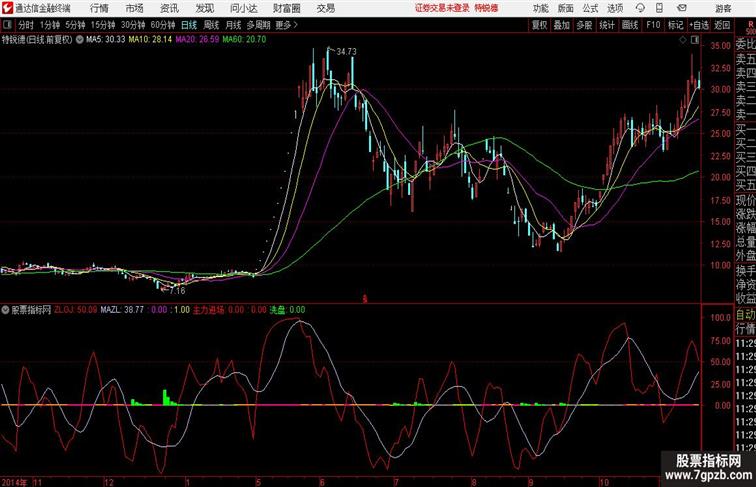Click MA60: 20.70 value label

pos(244,40)
